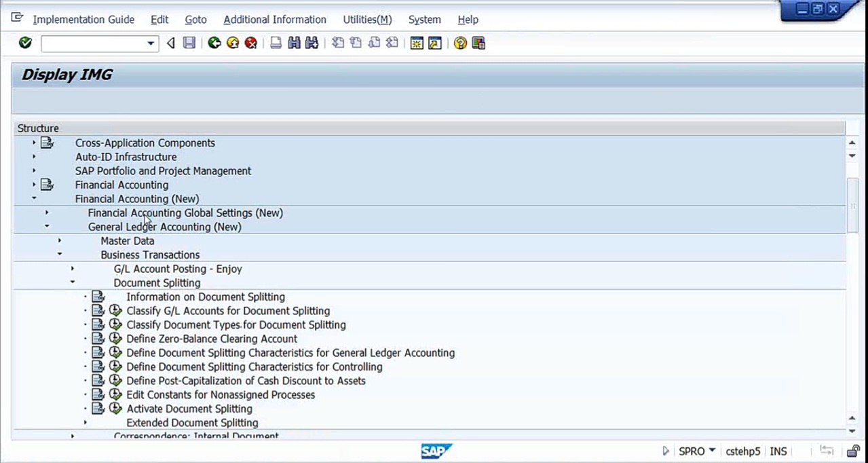
Task: Toggle the INS insert mode indicator
Action: (x=778, y=451)
